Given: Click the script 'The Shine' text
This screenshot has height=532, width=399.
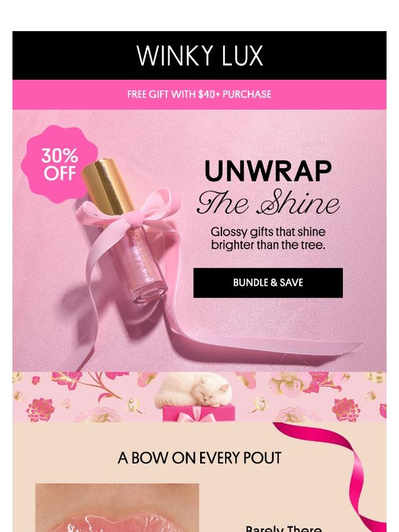Looking at the screenshot, I should click(268, 203).
